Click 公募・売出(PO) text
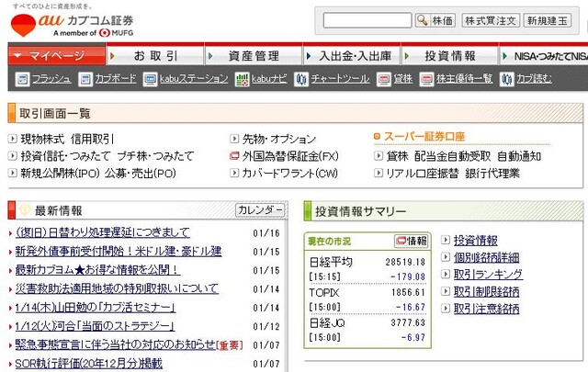 (141, 174)
